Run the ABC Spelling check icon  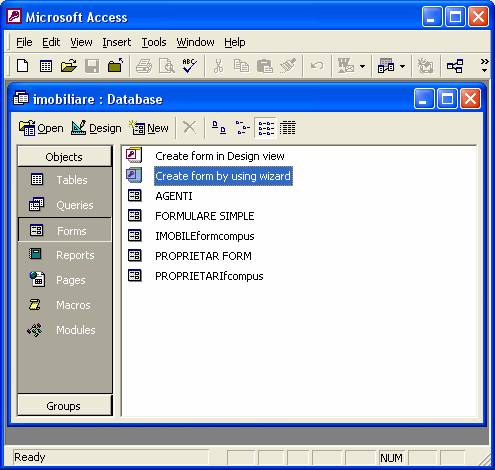pos(189,66)
